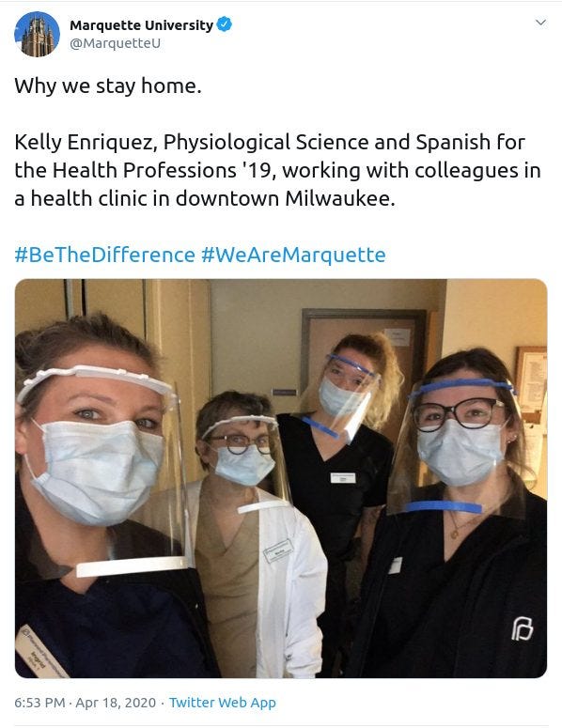Image resolution: width=562 pixels, height=728 pixels.
Task: Click the blue verified badge
Action: click(x=225, y=24)
